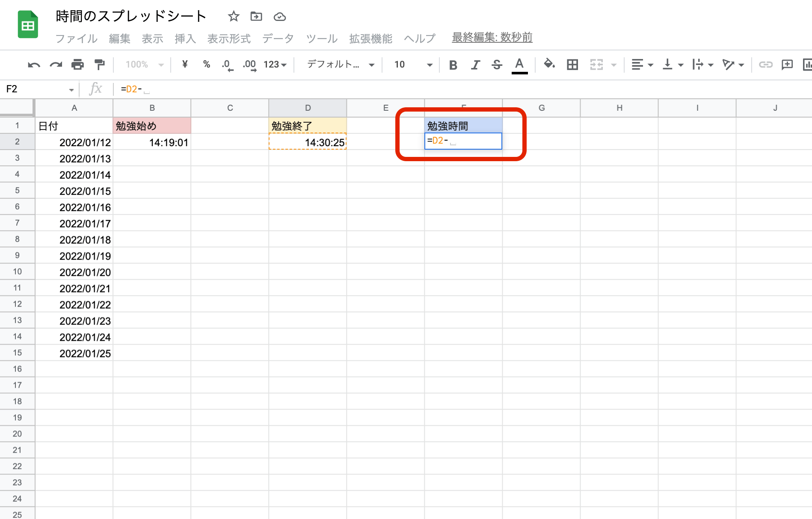Viewport: 812px width, 519px height.
Task: Open the font size 10 dropdown
Action: (413, 65)
